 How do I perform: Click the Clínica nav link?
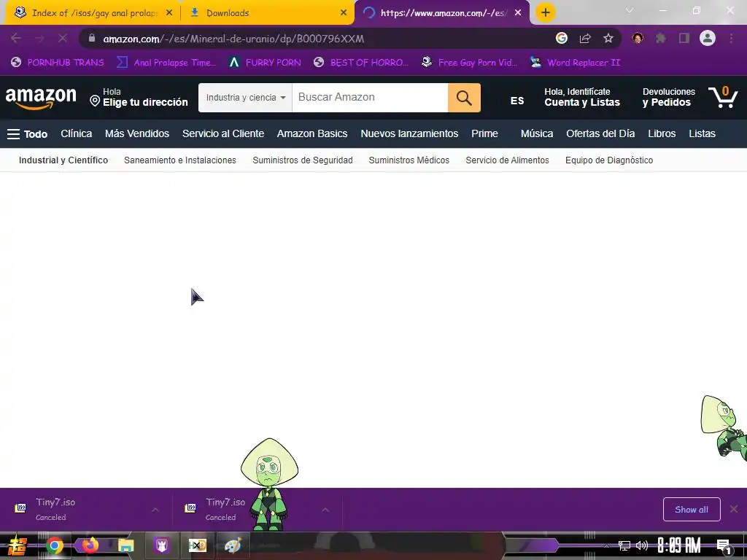tap(76, 134)
